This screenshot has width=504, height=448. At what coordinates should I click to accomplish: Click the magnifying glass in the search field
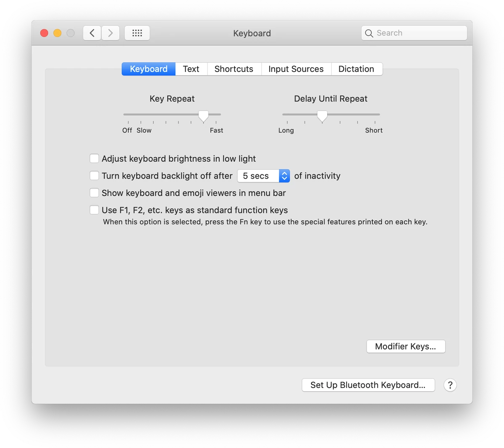(x=369, y=33)
